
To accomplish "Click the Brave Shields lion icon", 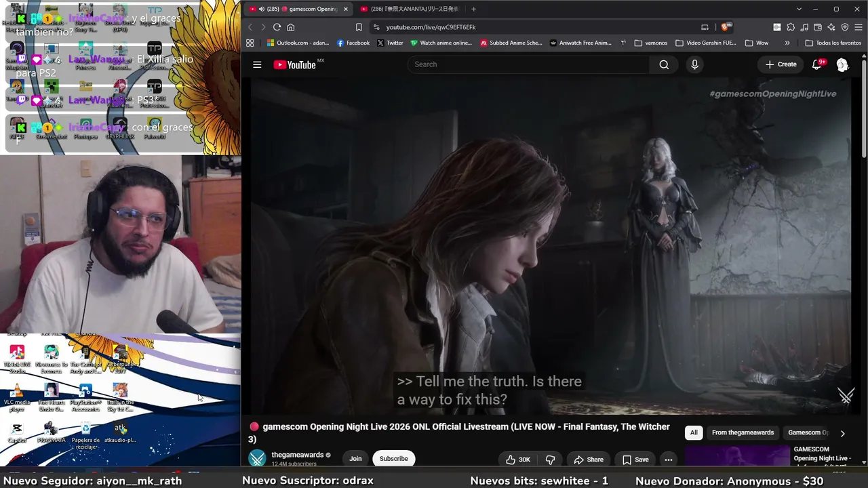I will (725, 27).
